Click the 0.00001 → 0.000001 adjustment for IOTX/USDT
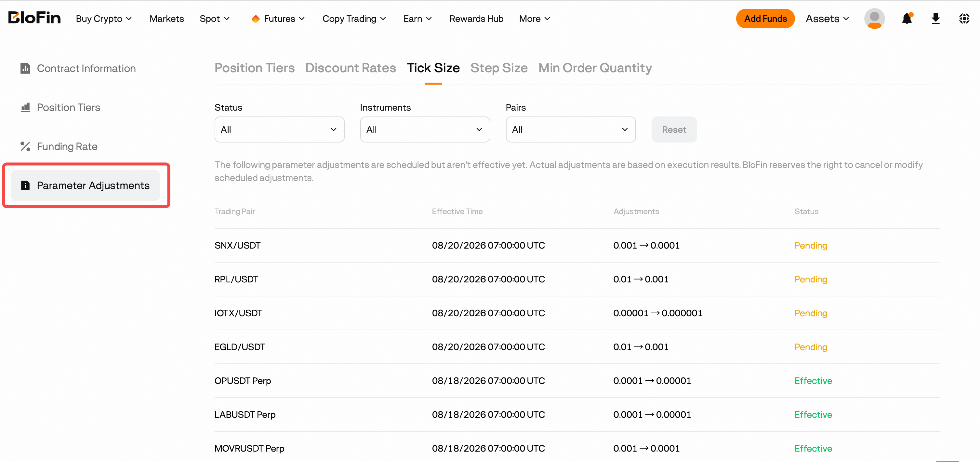 [658, 313]
